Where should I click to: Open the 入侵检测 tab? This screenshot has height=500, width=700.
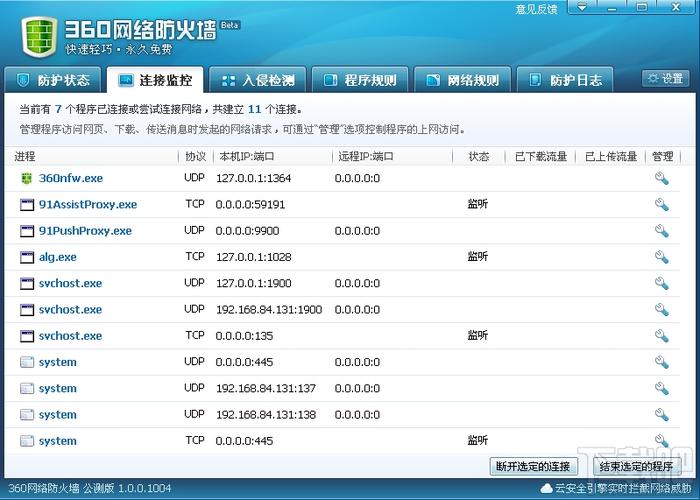tap(258, 80)
